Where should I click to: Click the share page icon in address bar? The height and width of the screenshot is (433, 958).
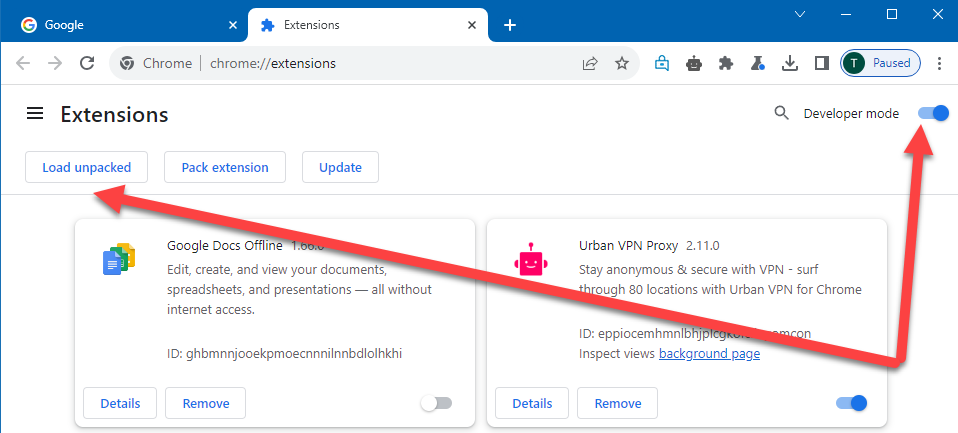pyautogui.click(x=590, y=63)
